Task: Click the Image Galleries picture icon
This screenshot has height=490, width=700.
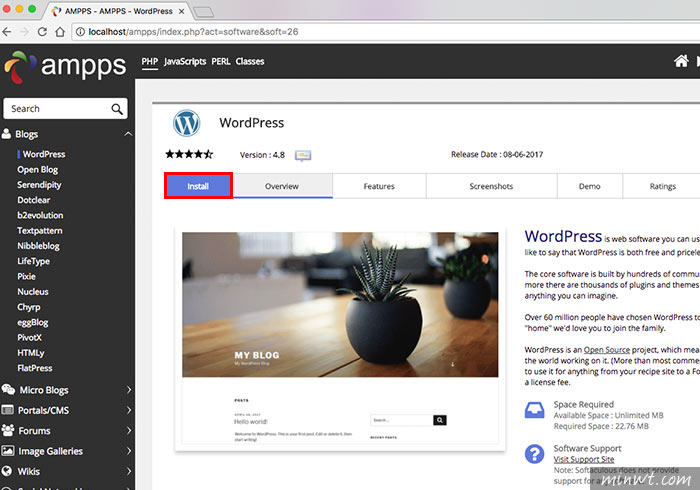Action: click(8, 451)
